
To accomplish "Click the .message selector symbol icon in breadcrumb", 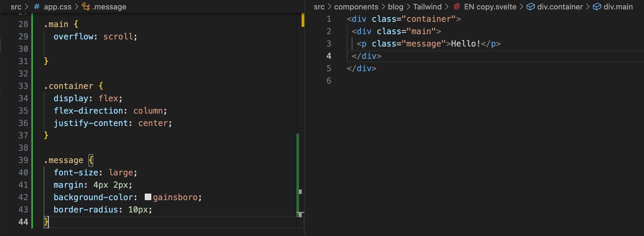I will tap(86, 6).
